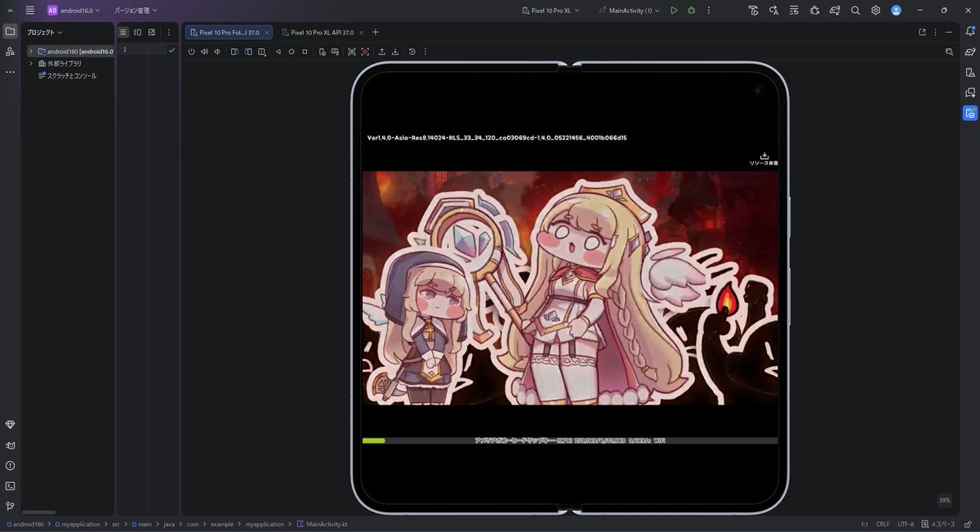Open the android16.0 project dropdown

pyautogui.click(x=73, y=11)
